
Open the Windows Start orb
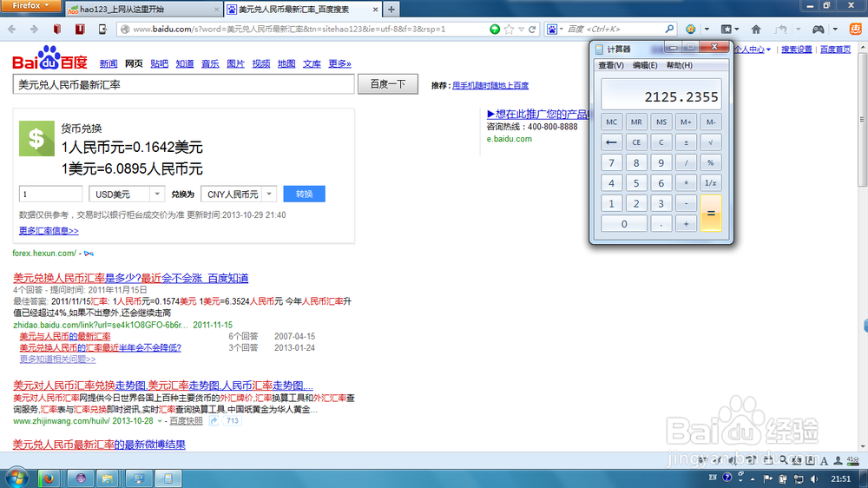pos(16,478)
